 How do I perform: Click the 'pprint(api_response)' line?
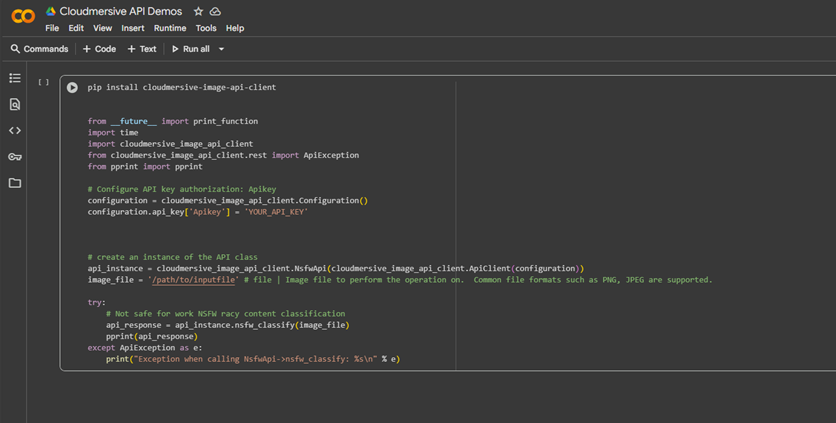[152, 337]
